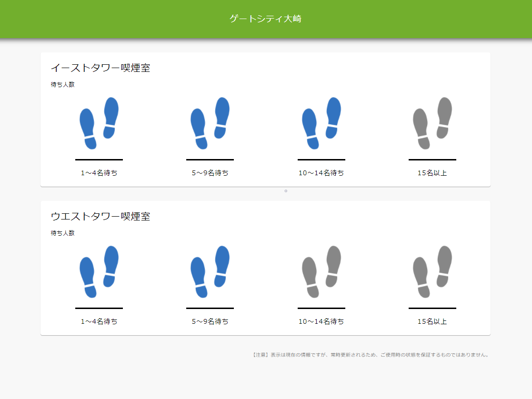Click the West Tower 5〜9名待ち footprint icon
This screenshot has height=399, width=532.
[x=210, y=272]
